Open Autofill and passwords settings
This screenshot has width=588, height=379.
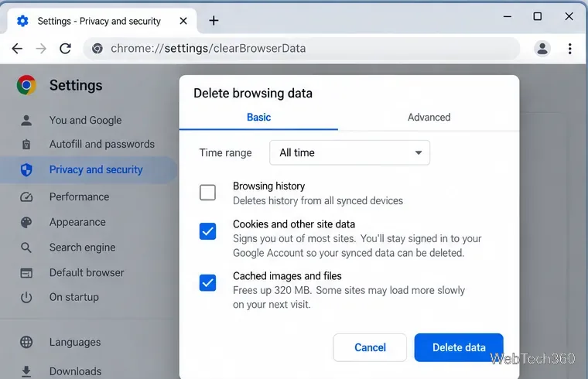click(102, 145)
